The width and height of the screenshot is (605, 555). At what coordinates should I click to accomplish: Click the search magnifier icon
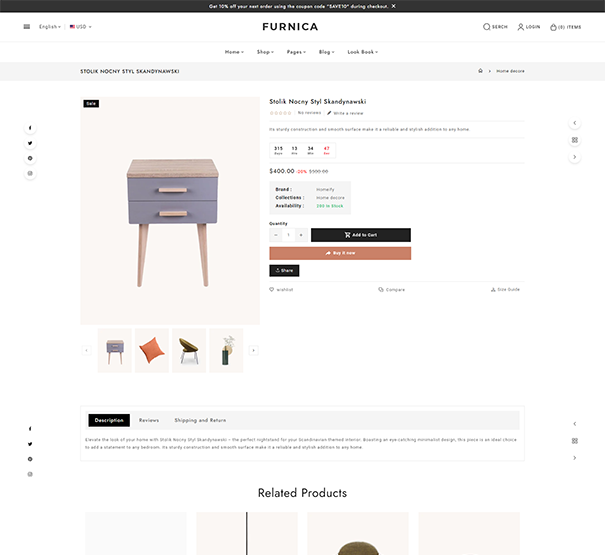coord(487,27)
